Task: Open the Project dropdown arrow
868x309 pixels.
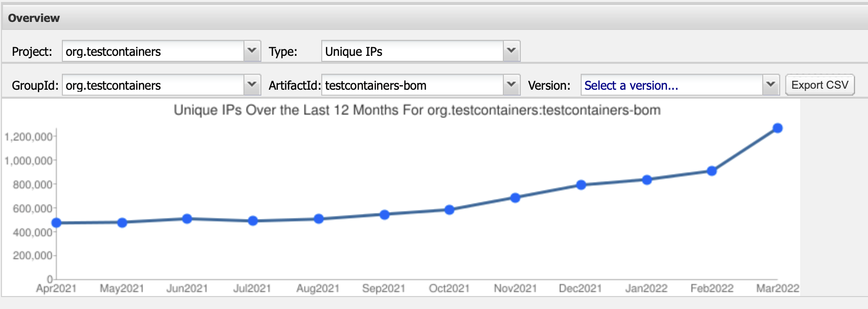Action: 252,51
